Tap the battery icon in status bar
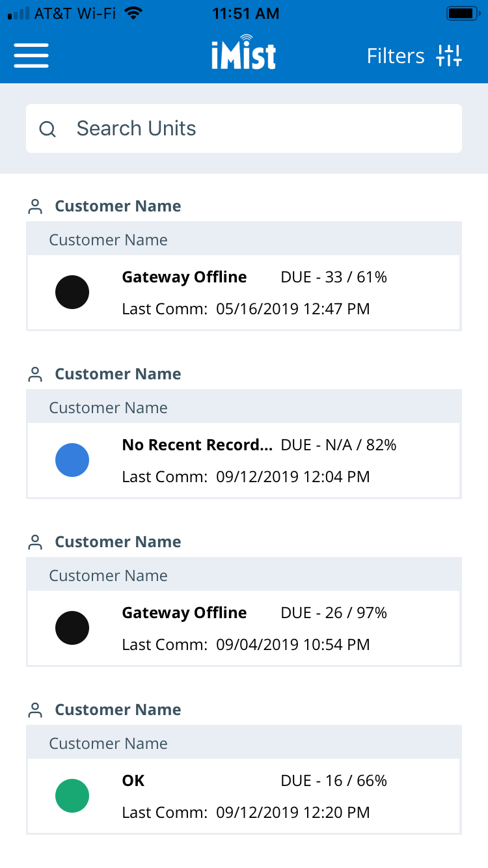The image size is (488, 868). click(x=461, y=14)
